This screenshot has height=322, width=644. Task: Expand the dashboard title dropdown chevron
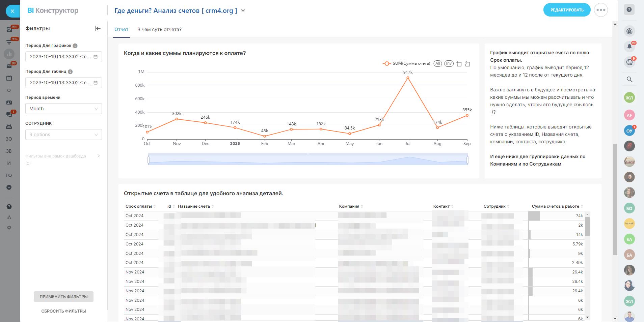tap(243, 11)
